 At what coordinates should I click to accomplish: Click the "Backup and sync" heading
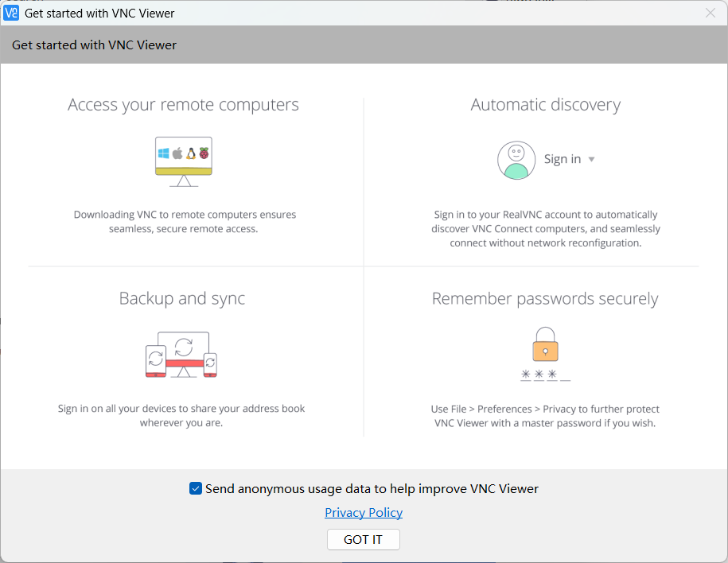182,298
